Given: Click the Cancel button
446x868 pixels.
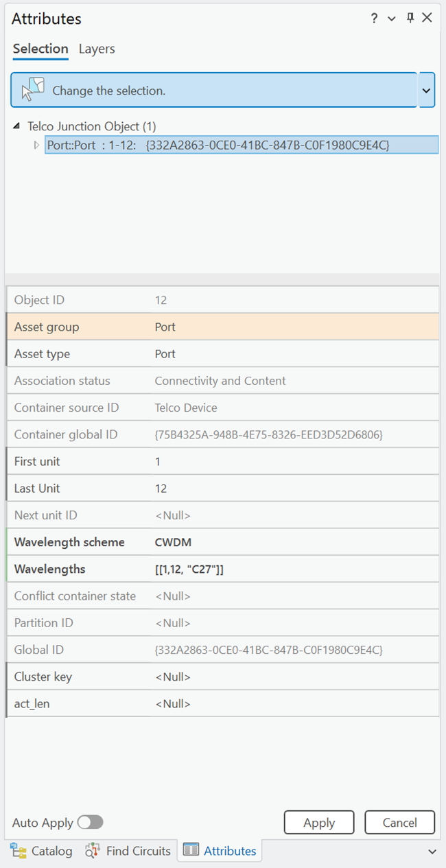Looking at the screenshot, I should tap(400, 822).
